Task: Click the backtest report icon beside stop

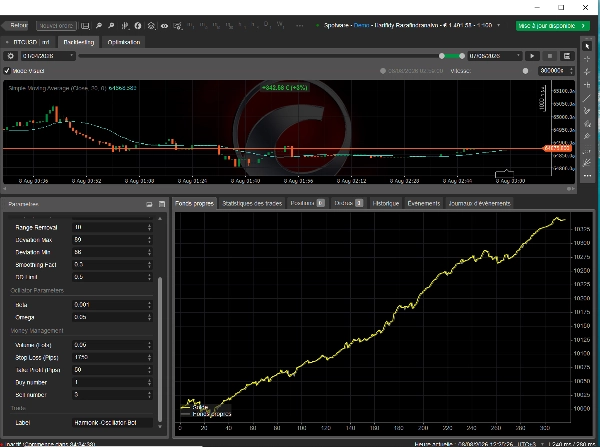Action: pyautogui.click(x=567, y=56)
